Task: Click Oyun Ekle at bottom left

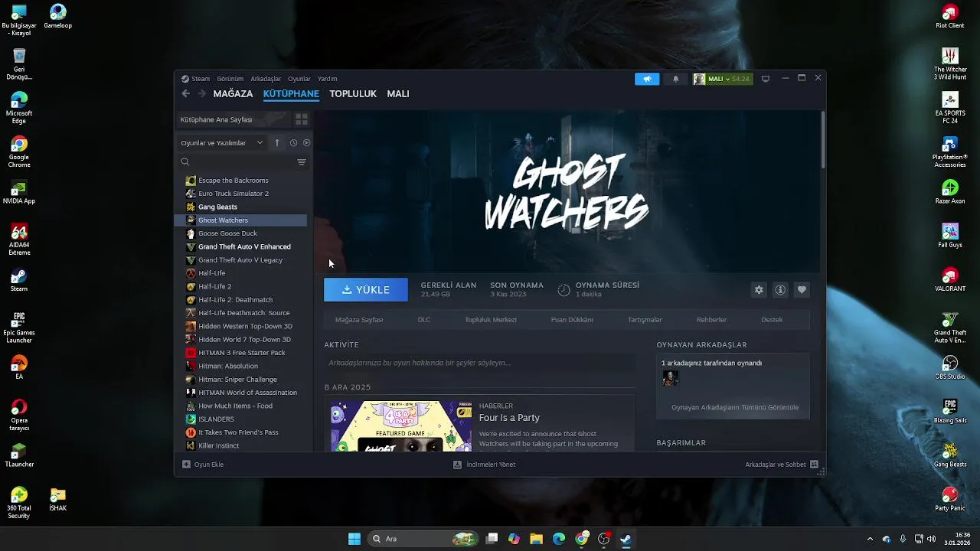Action: pos(203,465)
